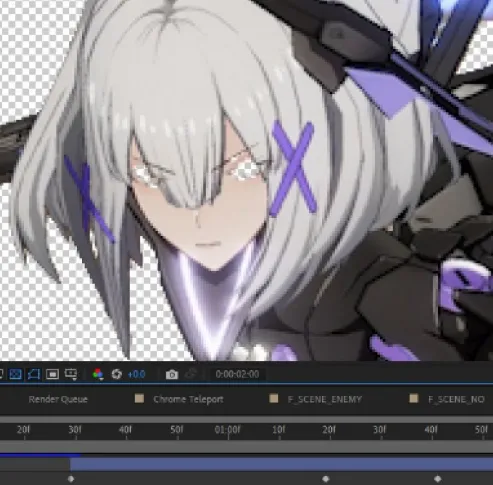493x485 pixels.
Task: Click the F_SCENE_NO tab color label
Action: pos(414,399)
